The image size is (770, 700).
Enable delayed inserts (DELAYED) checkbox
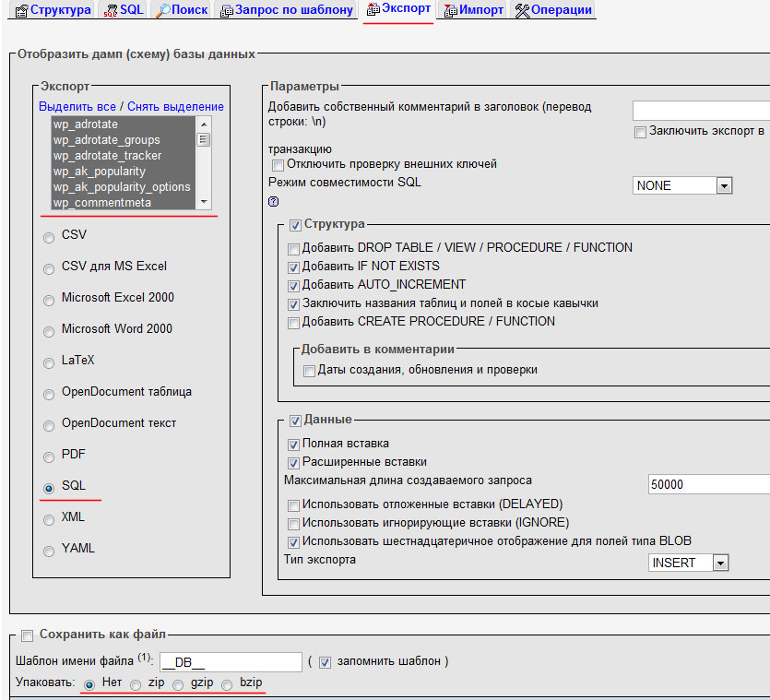pos(293,505)
